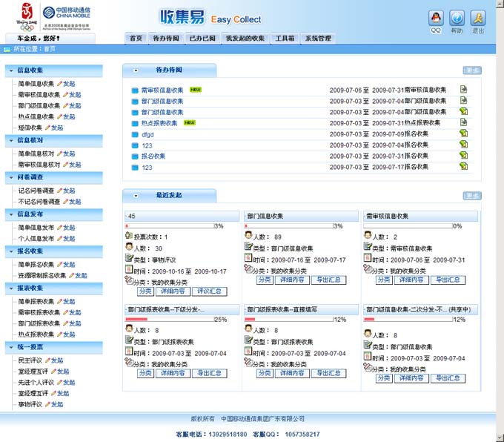Collapse the 信息收集 sidebar section
Screen dimensions: 504x442
pyautogui.click(x=11, y=70)
